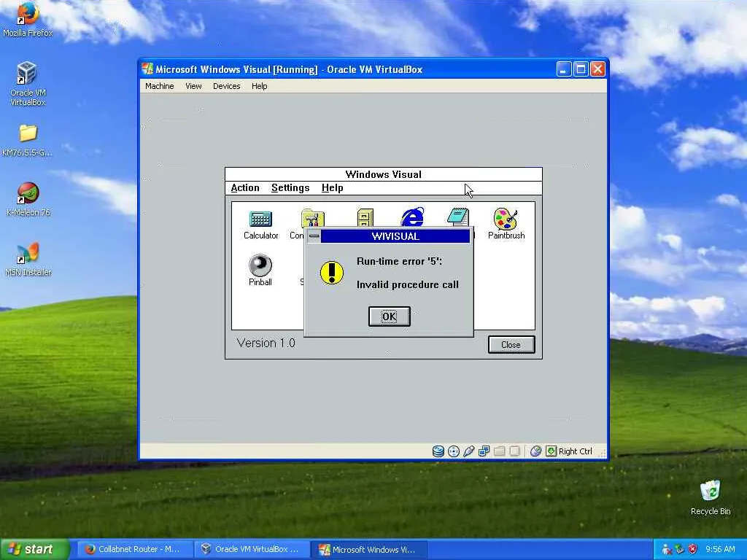The width and height of the screenshot is (747, 560).
Task: Switch to Collabnet Router taskbar button
Action: (x=134, y=549)
